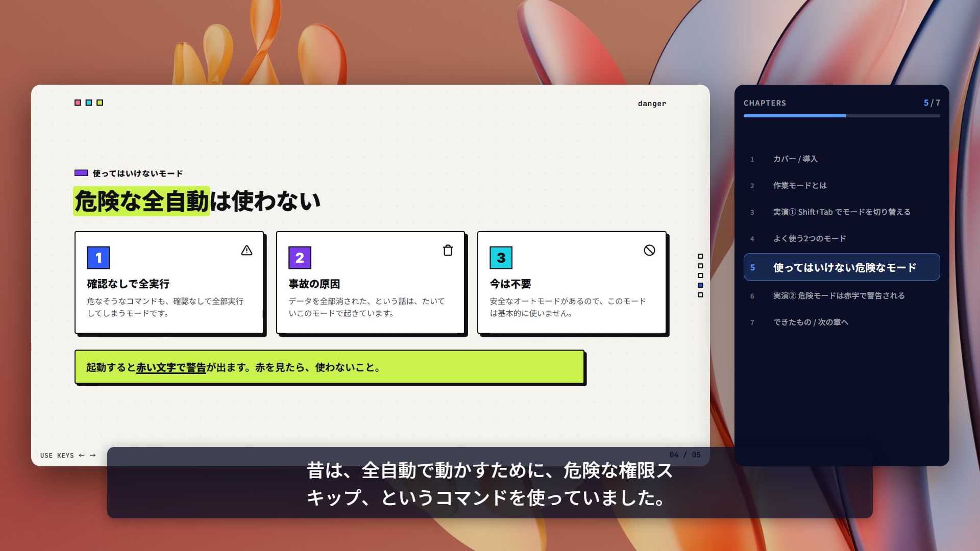Click the subtitle caption overlay
The width and height of the screenshot is (980, 551).
tap(489, 483)
